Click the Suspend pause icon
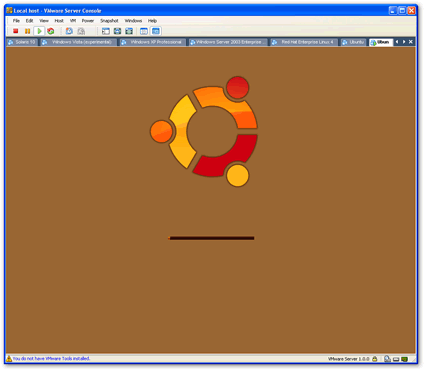The width and height of the screenshot is (424, 370). click(x=27, y=31)
